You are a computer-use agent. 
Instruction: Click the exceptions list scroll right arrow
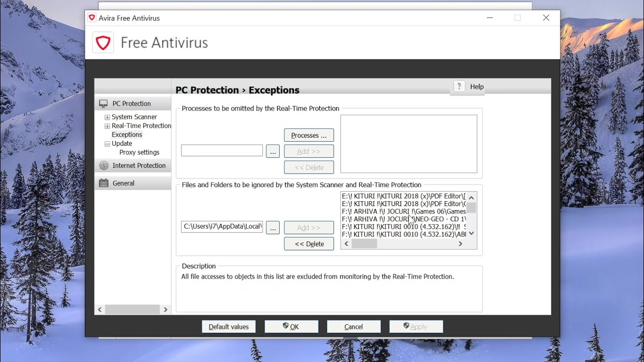coord(460,244)
